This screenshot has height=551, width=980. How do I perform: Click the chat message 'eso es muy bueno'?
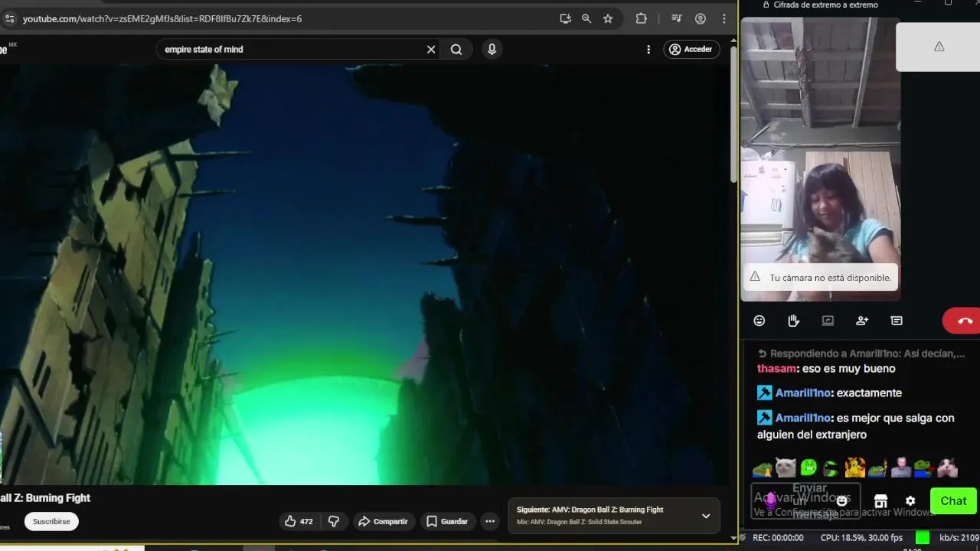(x=849, y=368)
